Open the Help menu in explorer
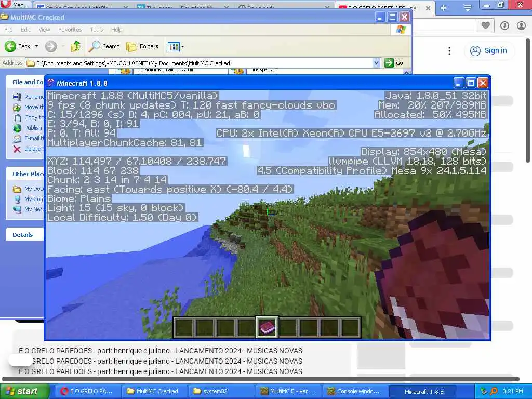This screenshot has height=399, width=532. tap(117, 30)
